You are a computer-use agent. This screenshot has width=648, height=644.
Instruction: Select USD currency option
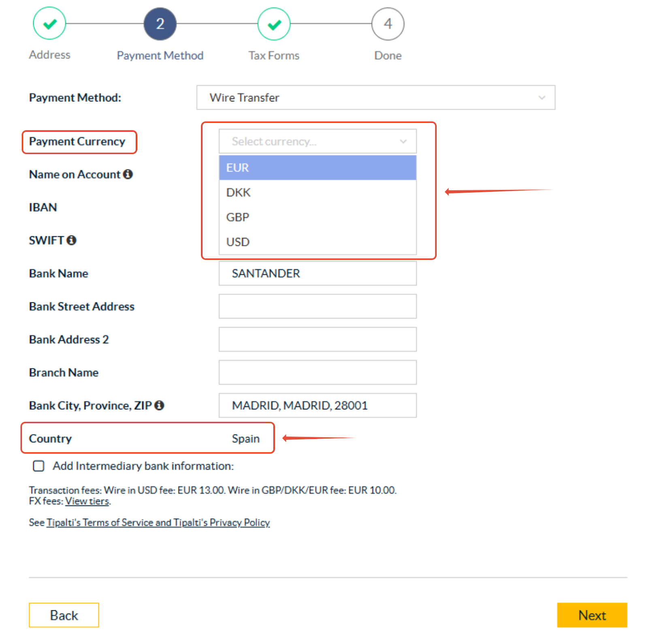point(318,242)
